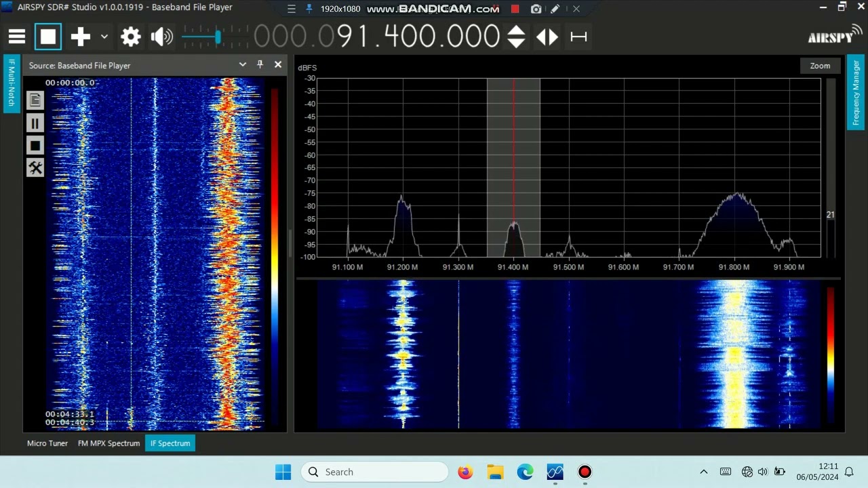Image resolution: width=868 pixels, height=488 pixels.
Task: Click the dBFS axis label
Action: pyautogui.click(x=307, y=68)
